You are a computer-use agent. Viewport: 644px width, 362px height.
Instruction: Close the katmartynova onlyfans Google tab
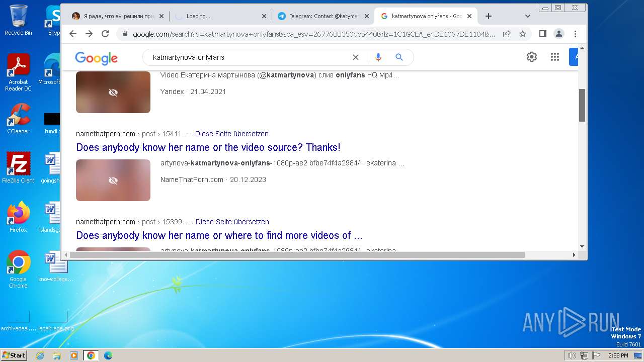[x=469, y=16]
